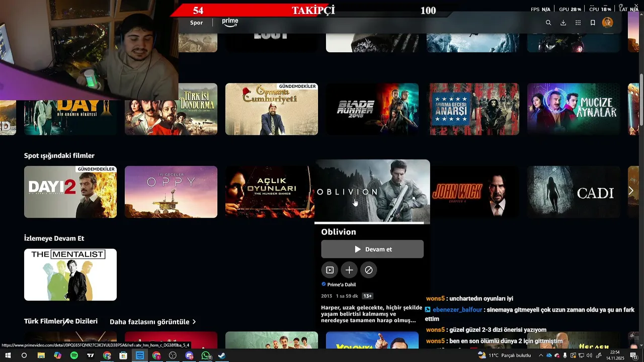Open watchlist bookmark icon in header
Image resolution: width=644 pixels, height=362 pixels.
click(593, 23)
